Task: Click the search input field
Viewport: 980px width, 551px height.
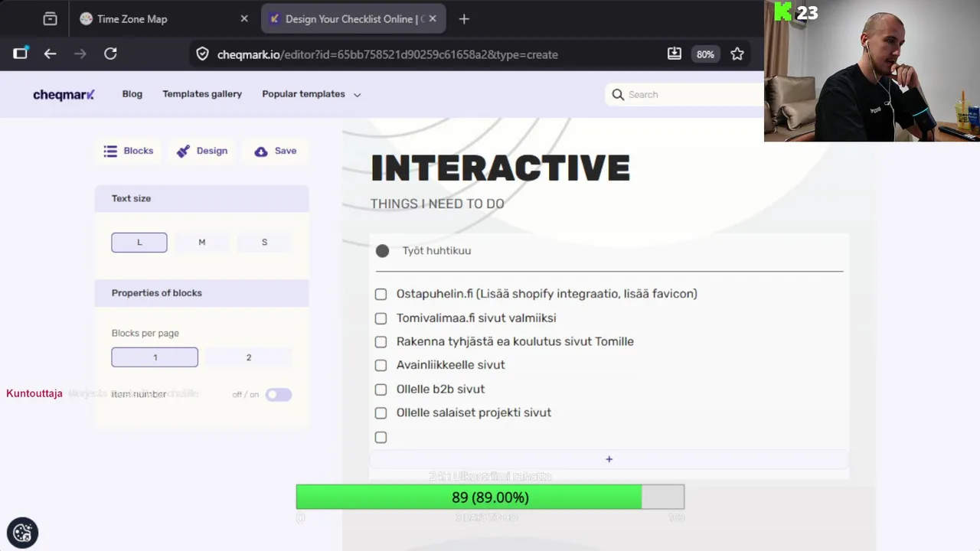Action: 684,94
